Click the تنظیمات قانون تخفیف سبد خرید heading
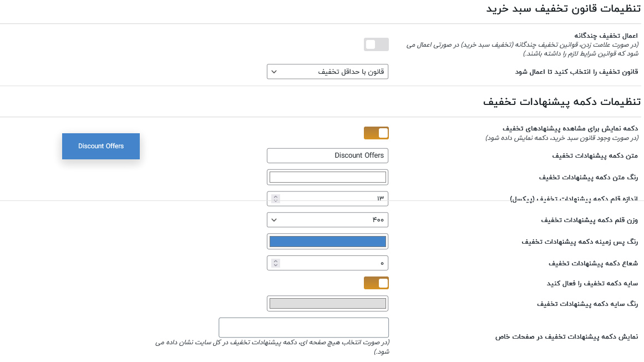 563,9
